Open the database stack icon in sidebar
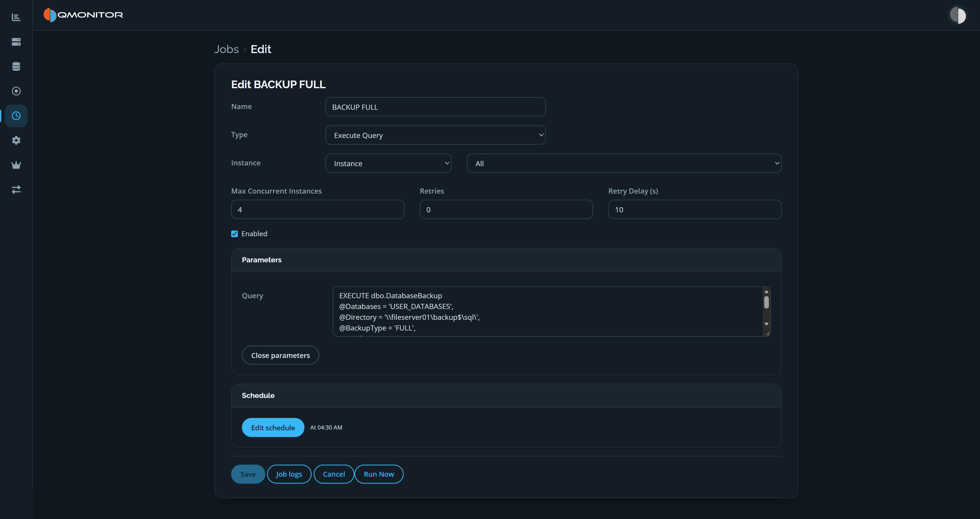Image resolution: width=980 pixels, height=519 pixels. click(16, 66)
